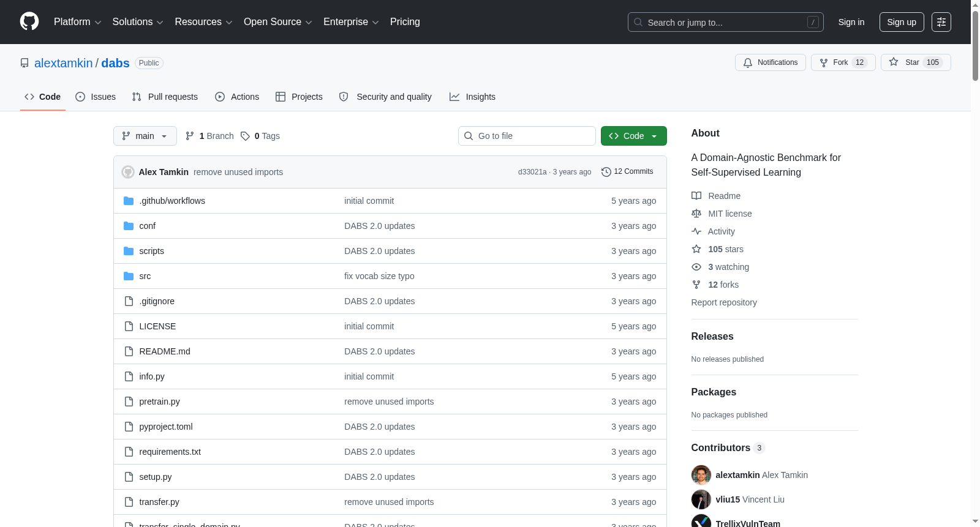Switch to the Security and quality tab

[x=385, y=97]
